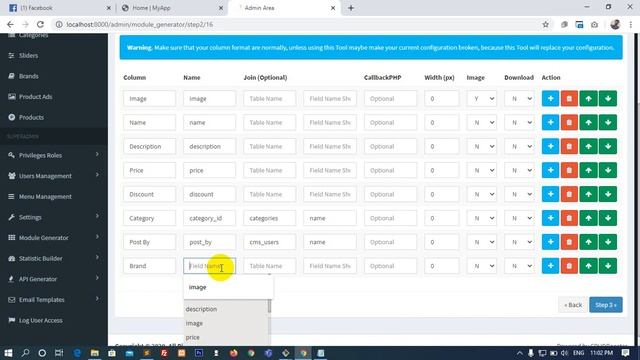Add a row after the Discount row

pos(550,194)
